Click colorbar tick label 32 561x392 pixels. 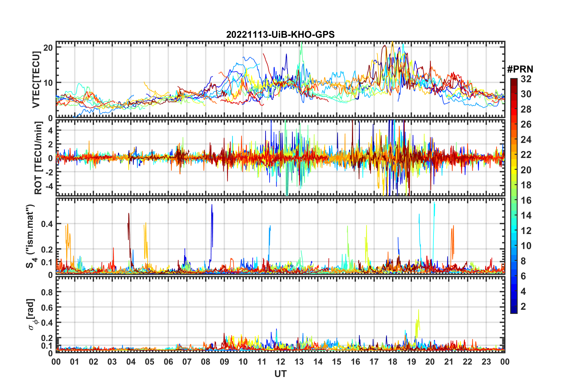pos(526,79)
